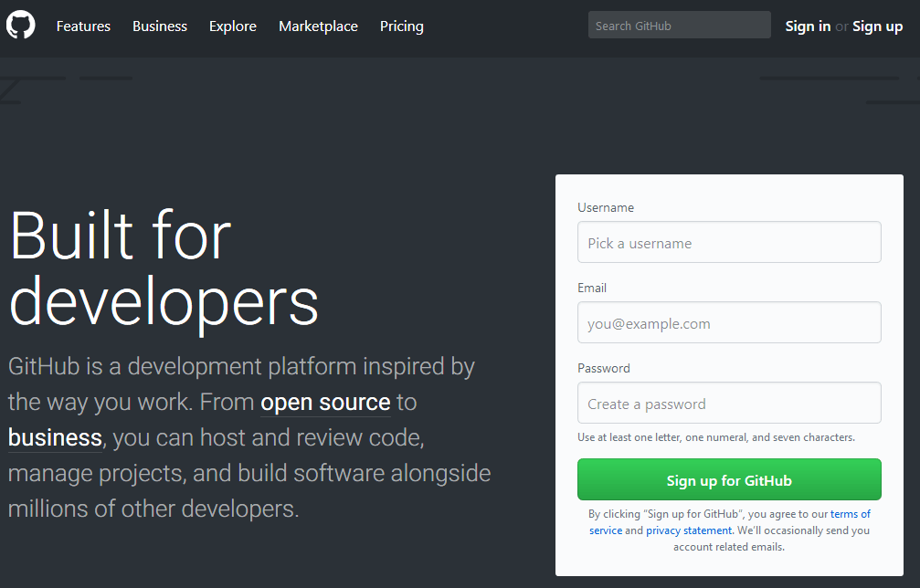Viewport: 920px width, 588px height.
Task: Select the 'you@example.com' placeholder box
Action: [x=728, y=322]
